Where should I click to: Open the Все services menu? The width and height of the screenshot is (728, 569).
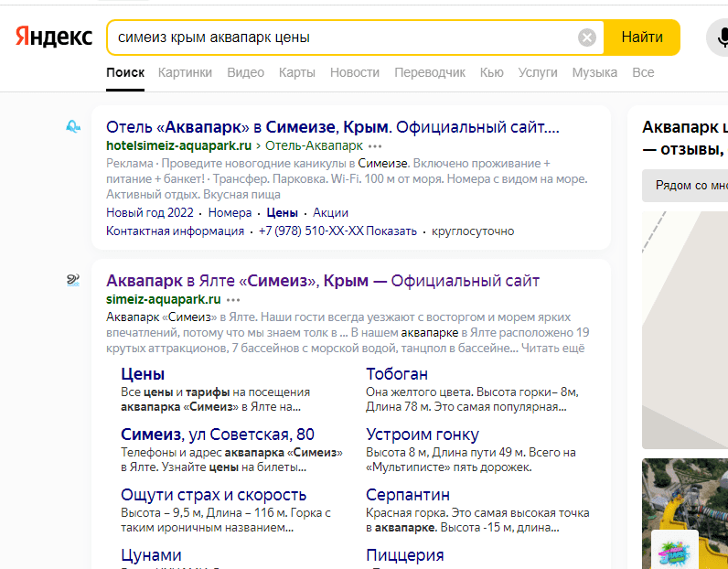tap(643, 72)
